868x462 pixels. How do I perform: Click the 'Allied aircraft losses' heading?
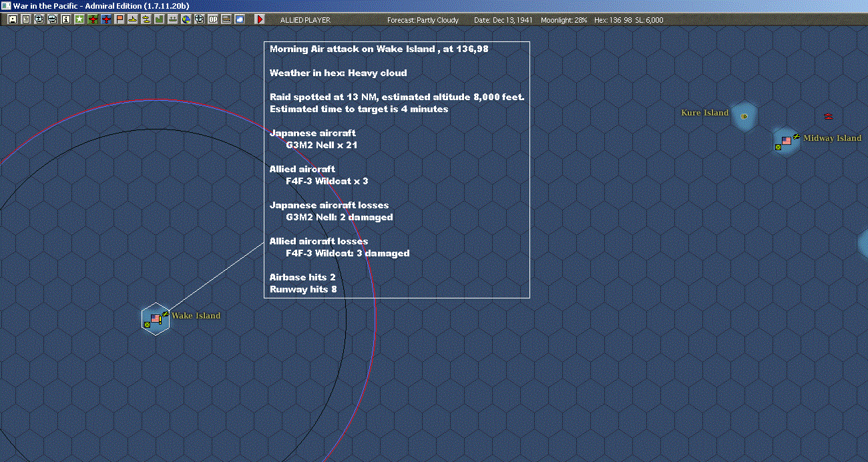(x=319, y=241)
